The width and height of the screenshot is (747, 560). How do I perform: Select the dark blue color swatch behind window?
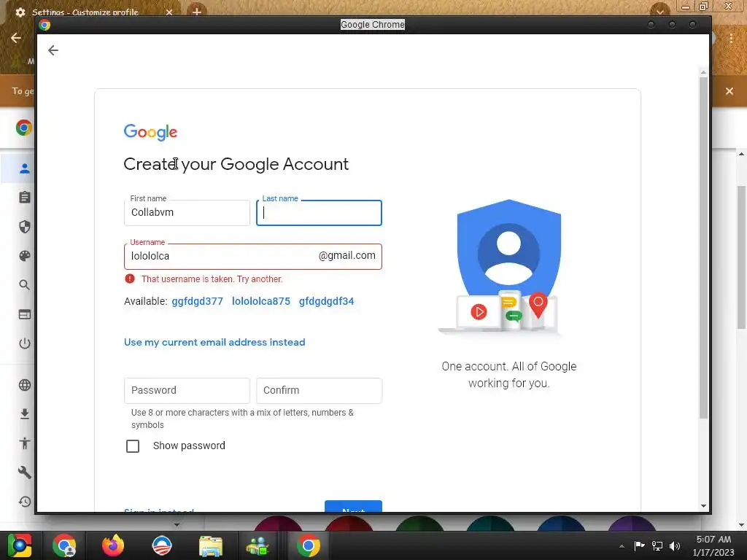pos(561,524)
